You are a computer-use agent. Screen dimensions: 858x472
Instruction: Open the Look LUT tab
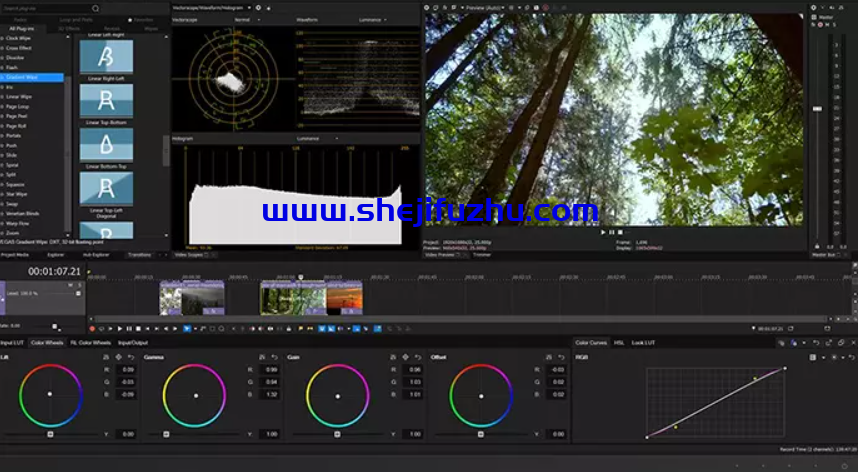pyautogui.click(x=643, y=343)
